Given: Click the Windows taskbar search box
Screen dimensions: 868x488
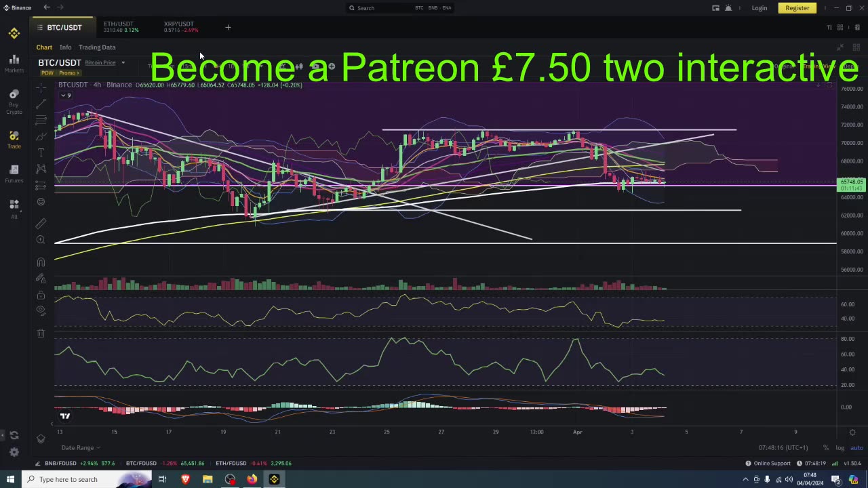Looking at the screenshot, I should 88,479.
